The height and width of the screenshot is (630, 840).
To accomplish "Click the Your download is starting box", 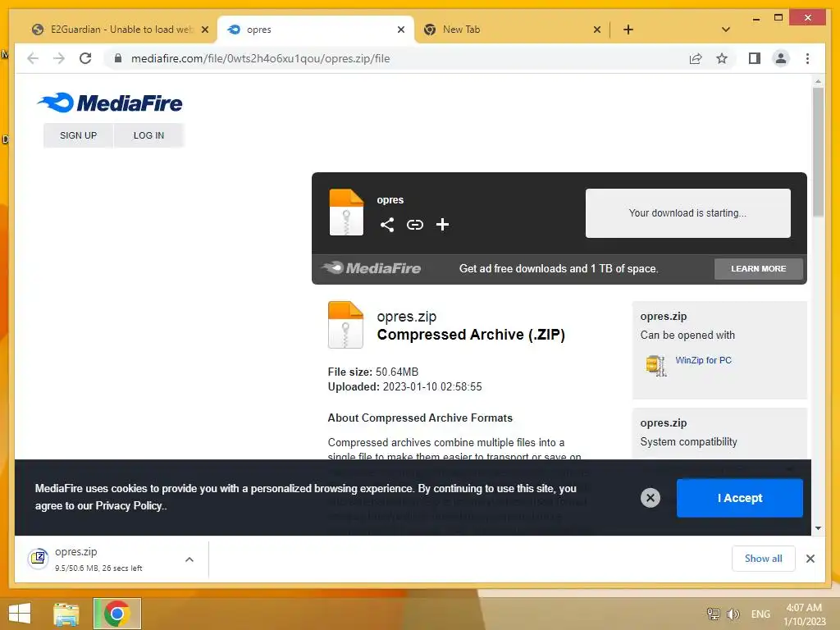I will pos(688,213).
